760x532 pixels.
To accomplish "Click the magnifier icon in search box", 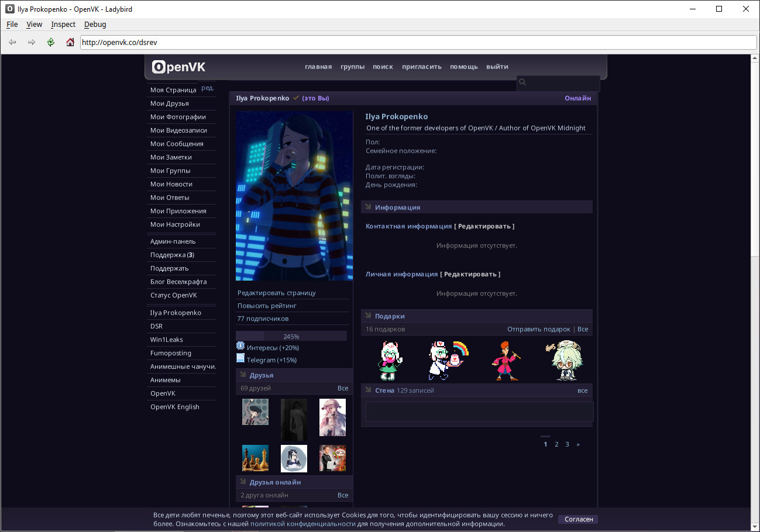I will 523,83.
